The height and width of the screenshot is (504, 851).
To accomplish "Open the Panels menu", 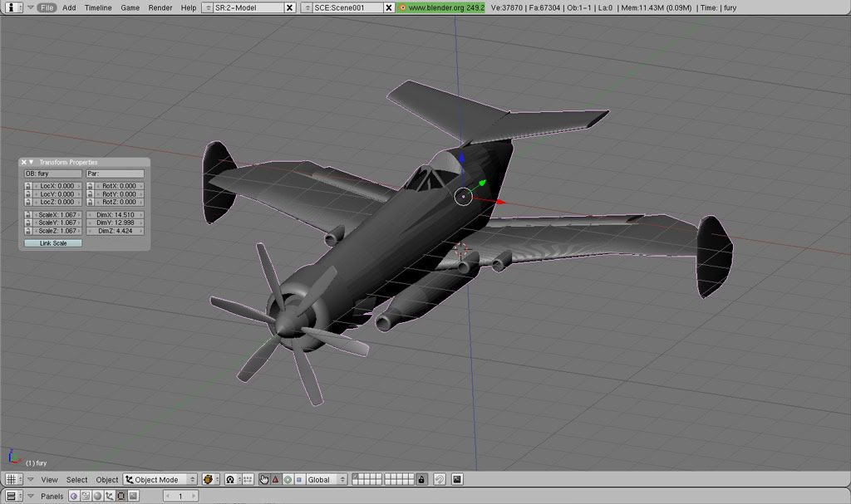I will point(52,497).
